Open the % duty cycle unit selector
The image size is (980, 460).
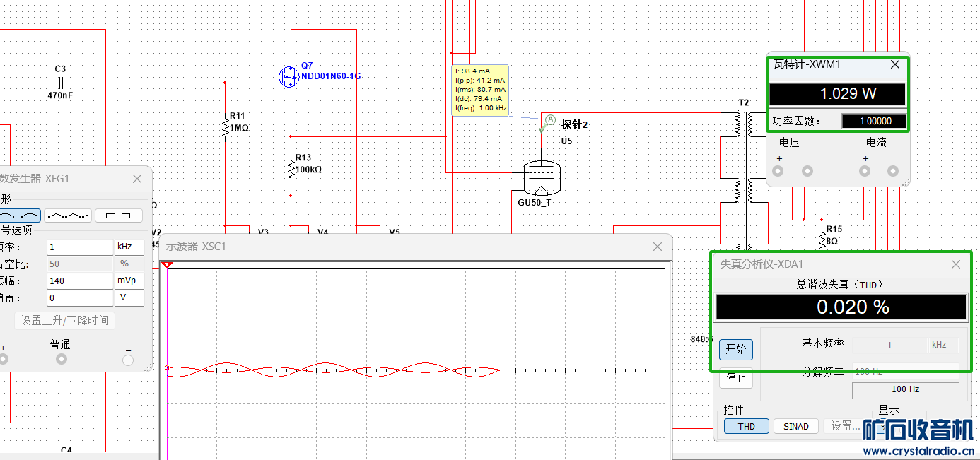point(129,264)
